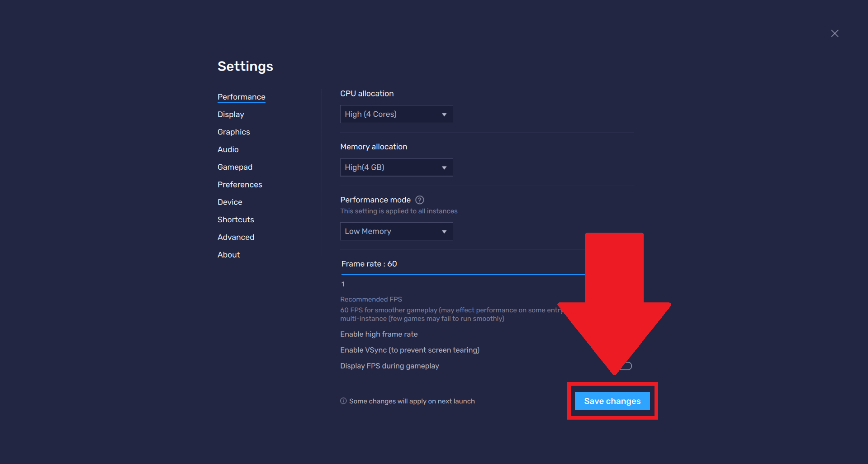Viewport: 868px width, 464px height.
Task: Open the Advanced settings section
Action: pyautogui.click(x=236, y=237)
